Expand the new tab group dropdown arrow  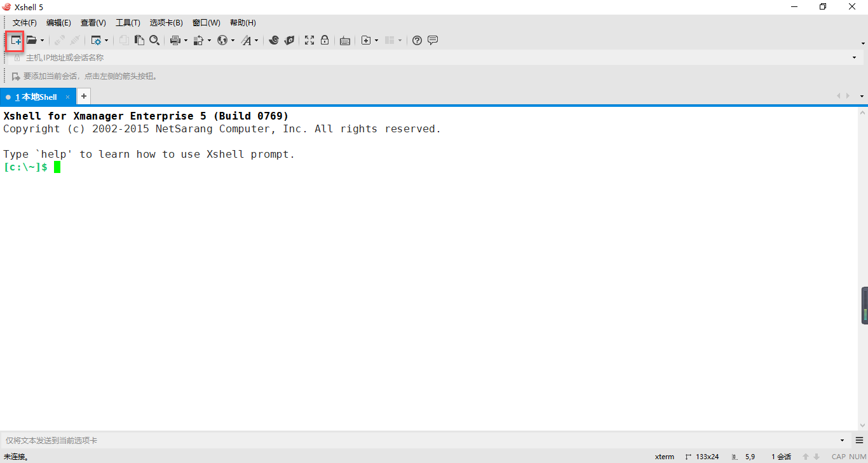pos(376,41)
